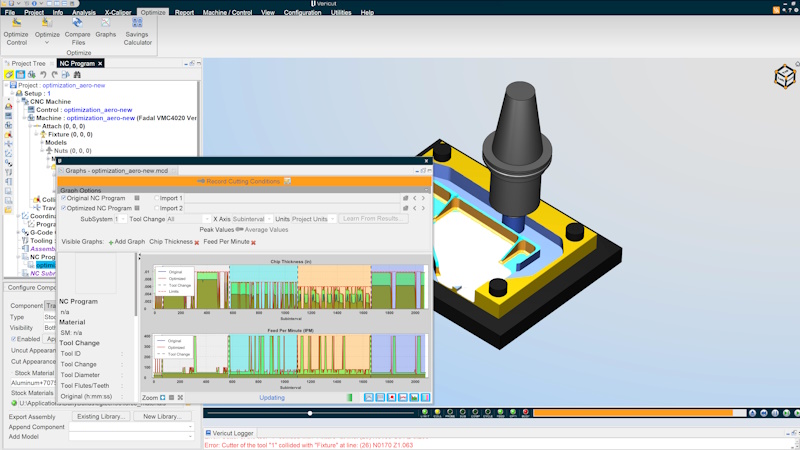Image resolution: width=800 pixels, height=450 pixels.
Task: Click the redo arrow in tree toolbar
Action: (x=55, y=74)
